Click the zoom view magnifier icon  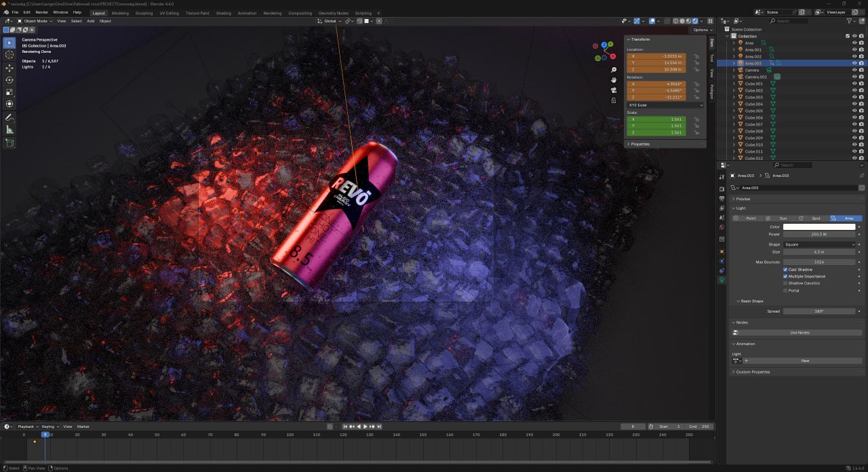[x=614, y=70]
